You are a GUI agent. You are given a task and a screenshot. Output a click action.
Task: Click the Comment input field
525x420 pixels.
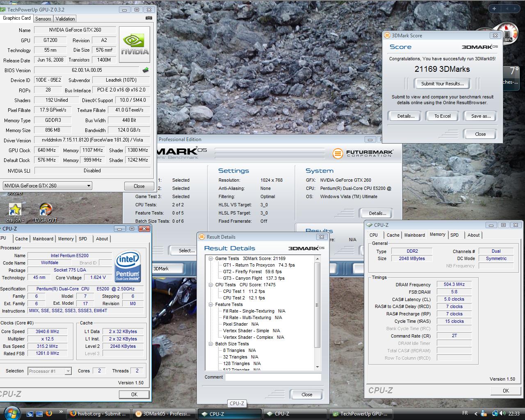tap(273, 377)
